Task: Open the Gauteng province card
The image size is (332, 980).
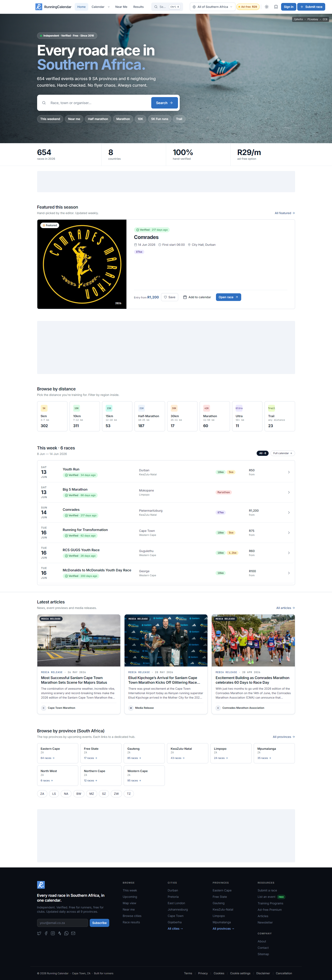Action: (144, 753)
